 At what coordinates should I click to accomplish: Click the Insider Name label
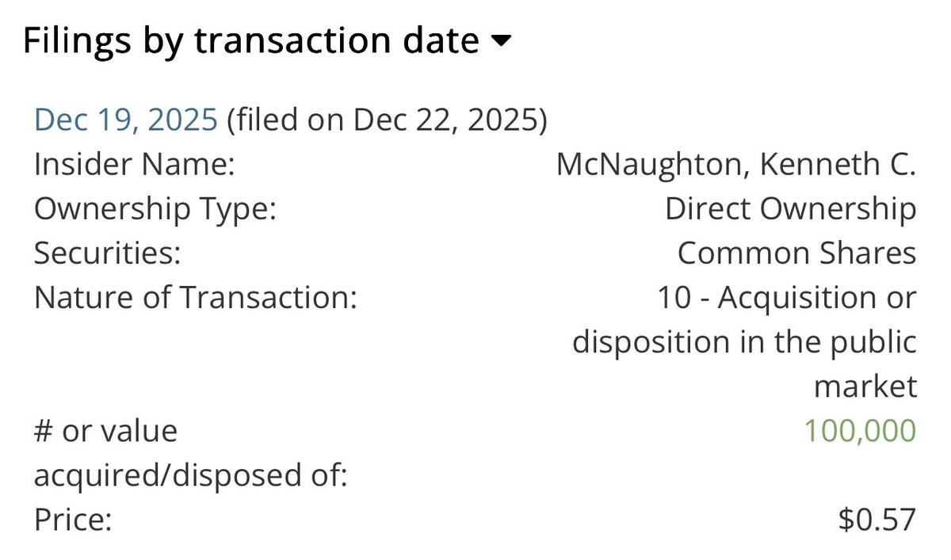[134, 165]
